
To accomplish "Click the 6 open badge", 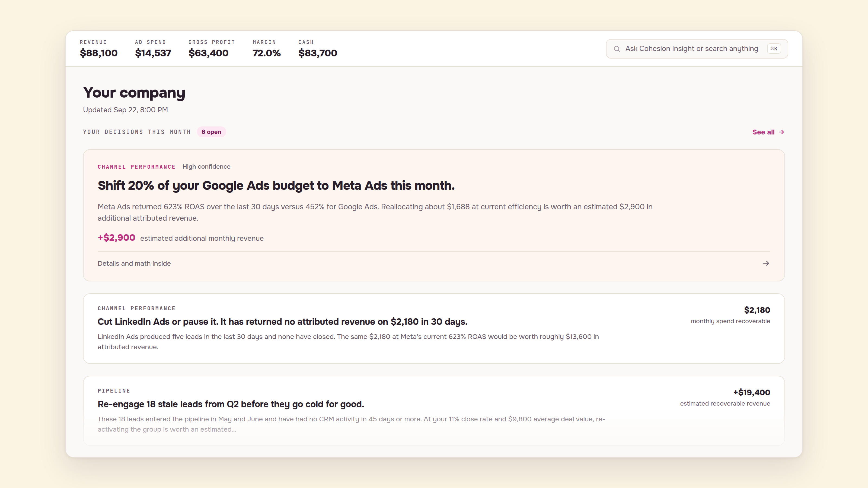I will (211, 132).
